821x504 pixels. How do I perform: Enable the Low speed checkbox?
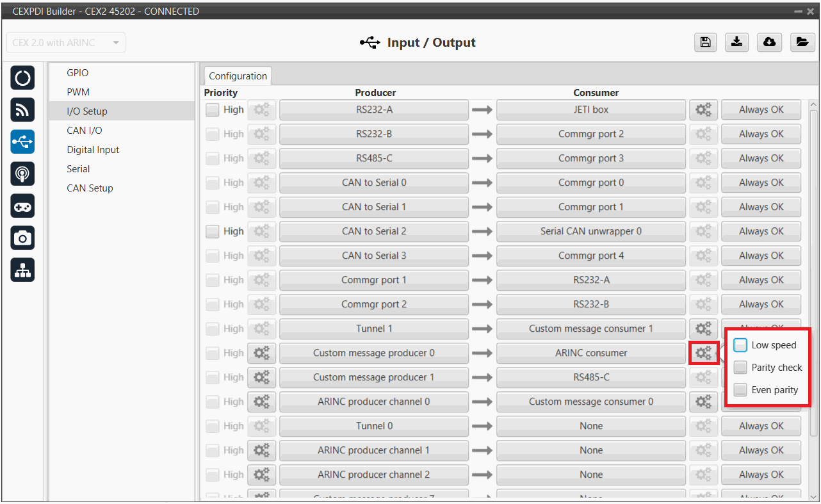pos(740,345)
